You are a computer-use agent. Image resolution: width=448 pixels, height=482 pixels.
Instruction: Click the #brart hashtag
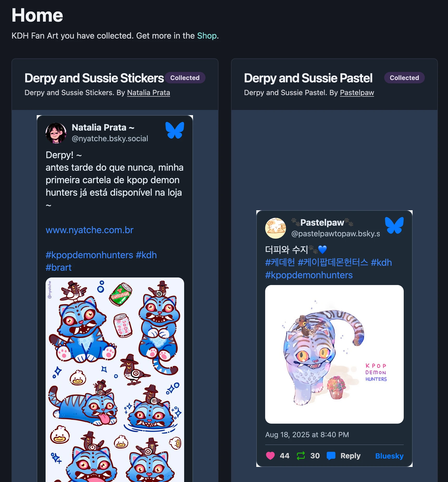[59, 268]
